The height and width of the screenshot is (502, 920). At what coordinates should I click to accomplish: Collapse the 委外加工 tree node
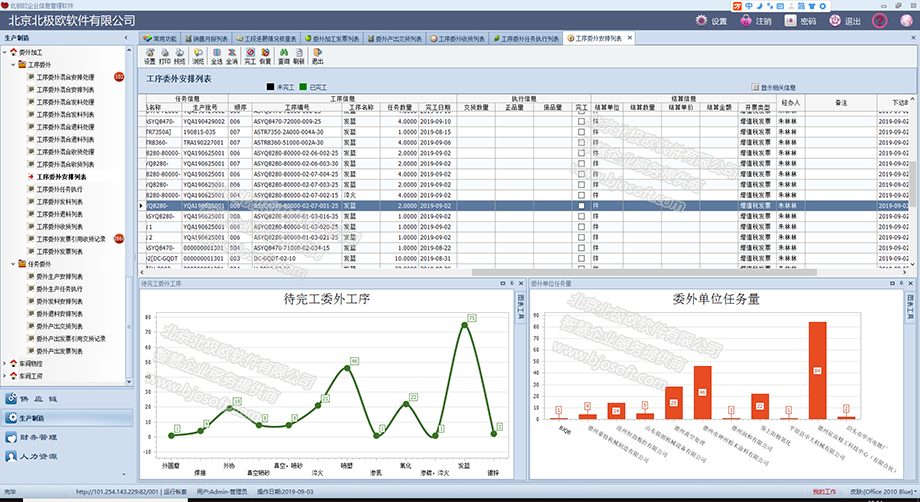5,52
